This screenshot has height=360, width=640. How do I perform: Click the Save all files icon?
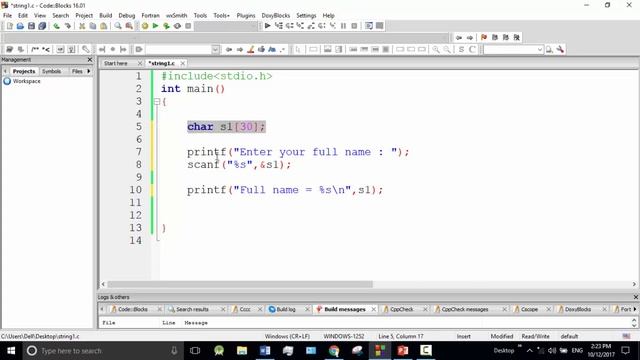[x=42, y=26]
